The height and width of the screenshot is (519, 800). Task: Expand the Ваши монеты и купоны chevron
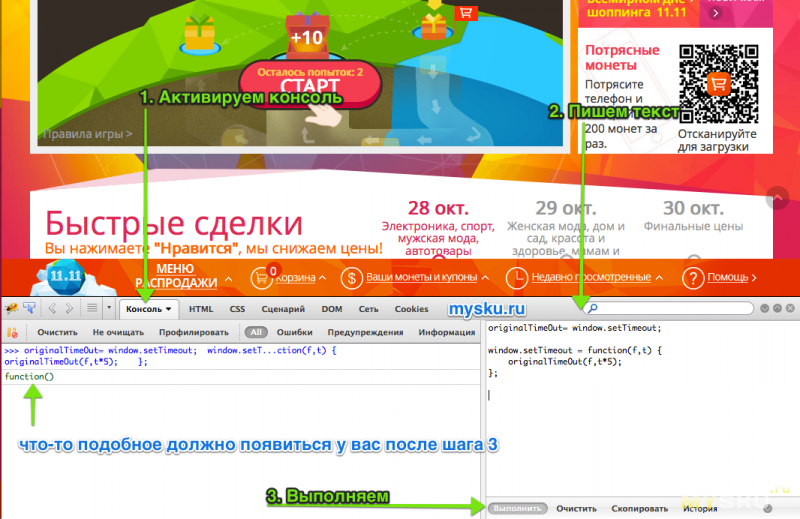pyautogui.click(x=485, y=278)
